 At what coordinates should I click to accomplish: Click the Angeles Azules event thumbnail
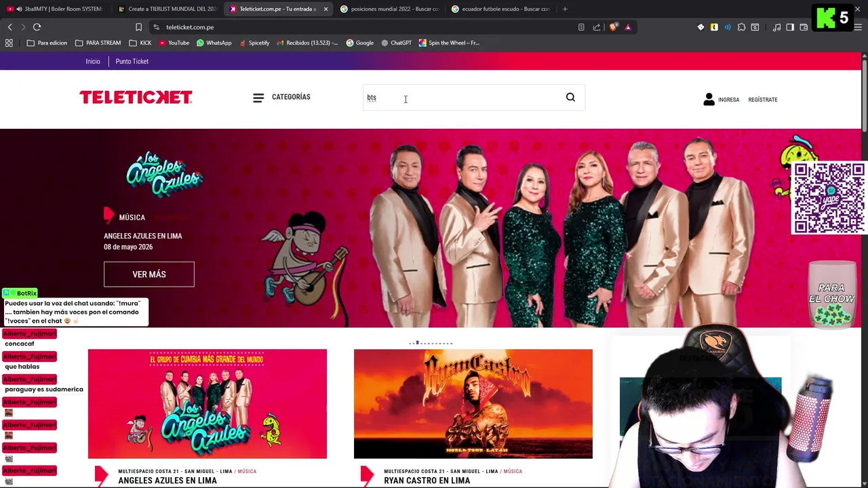(x=208, y=404)
